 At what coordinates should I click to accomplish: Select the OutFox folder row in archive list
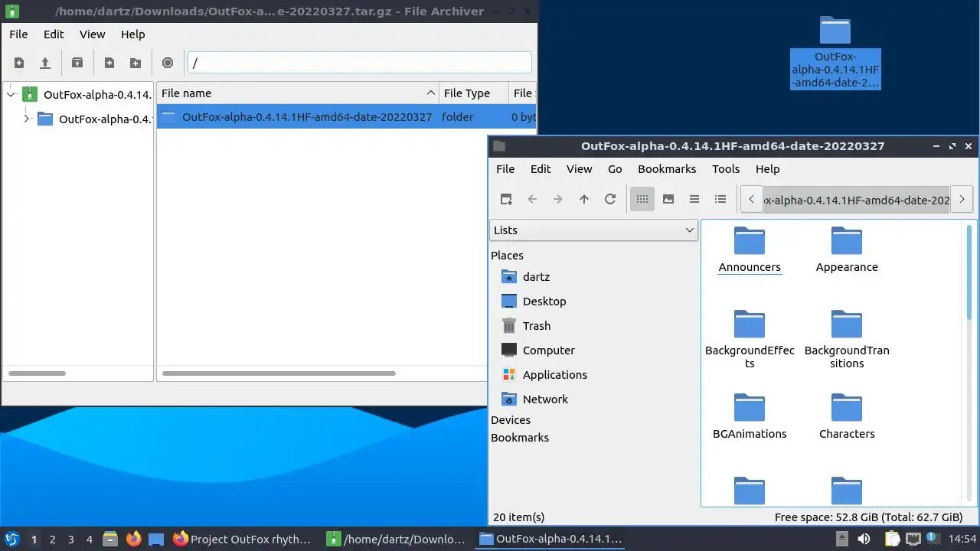coord(347,117)
